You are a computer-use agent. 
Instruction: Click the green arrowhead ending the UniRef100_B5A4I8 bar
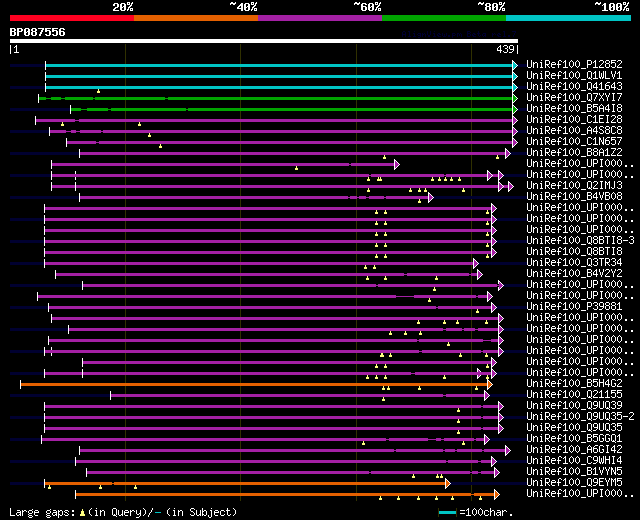pos(515,109)
